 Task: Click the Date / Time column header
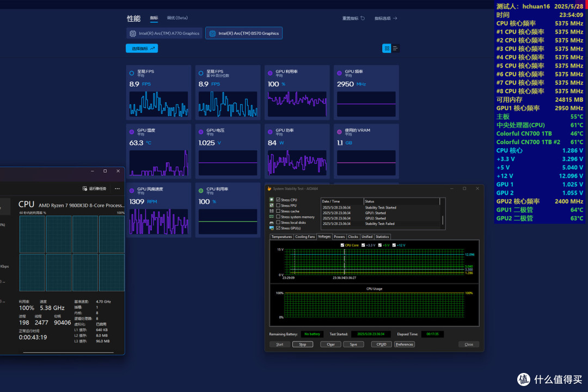click(x=342, y=201)
